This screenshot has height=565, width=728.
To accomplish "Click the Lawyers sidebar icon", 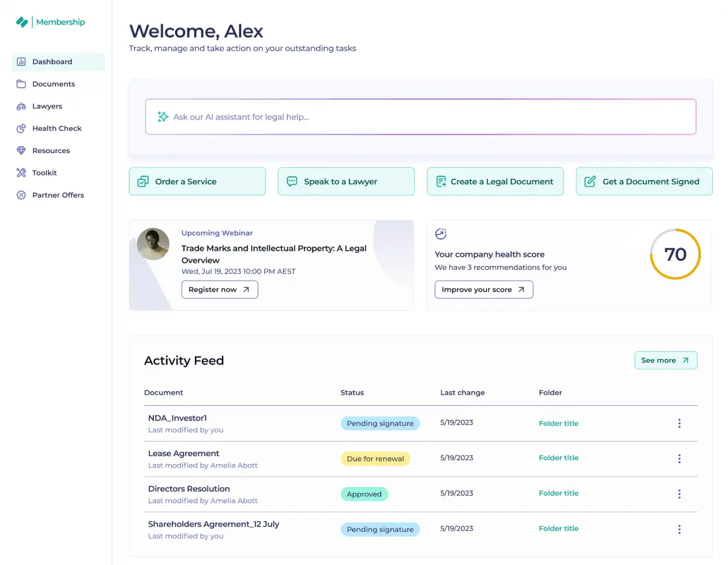I will click(21, 106).
